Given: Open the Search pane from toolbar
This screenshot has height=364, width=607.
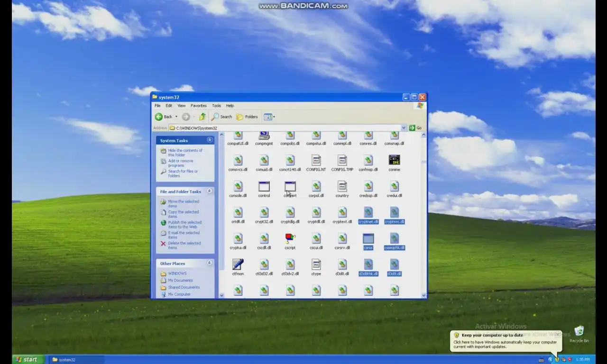Looking at the screenshot, I should (x=222, y=117).
